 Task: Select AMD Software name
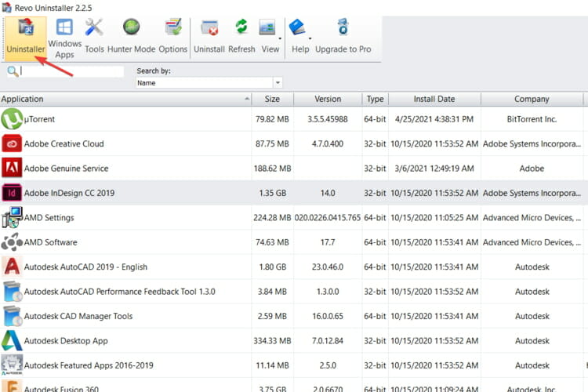point(51,242)
